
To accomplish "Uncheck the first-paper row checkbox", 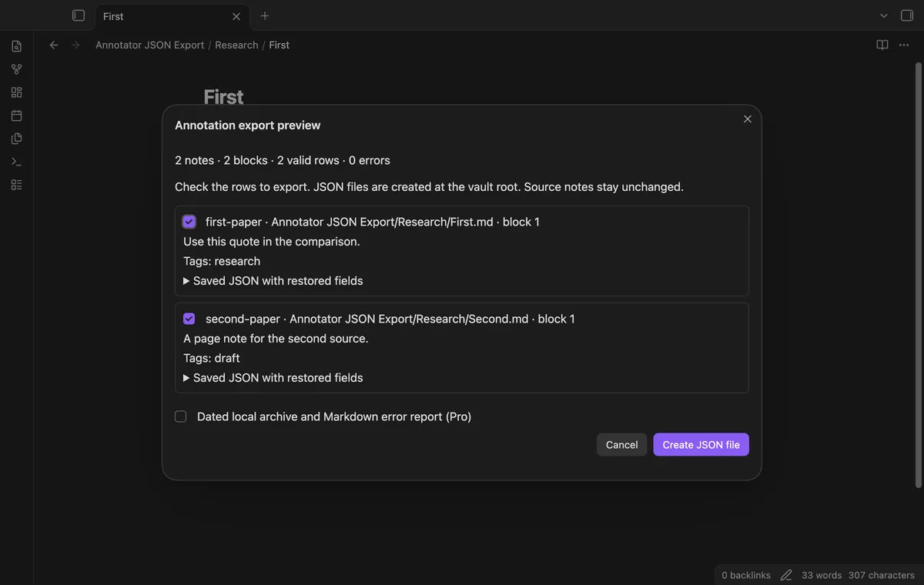I will click(x=189, y=222).
